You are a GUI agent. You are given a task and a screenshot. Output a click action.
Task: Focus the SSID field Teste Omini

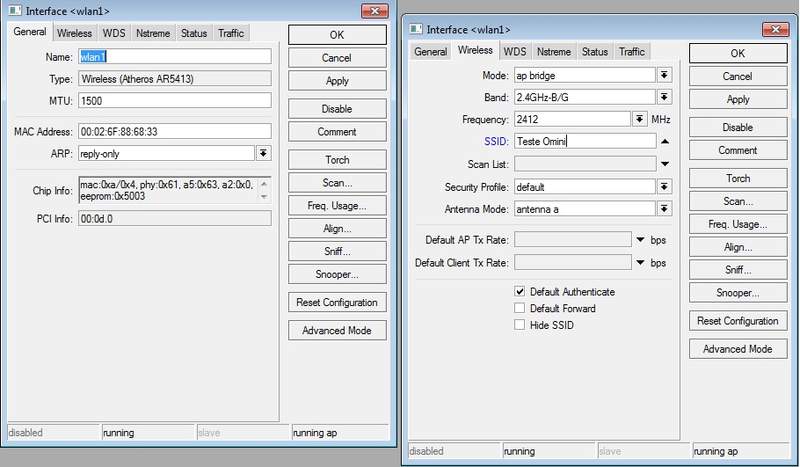click(x=585, y=141)
